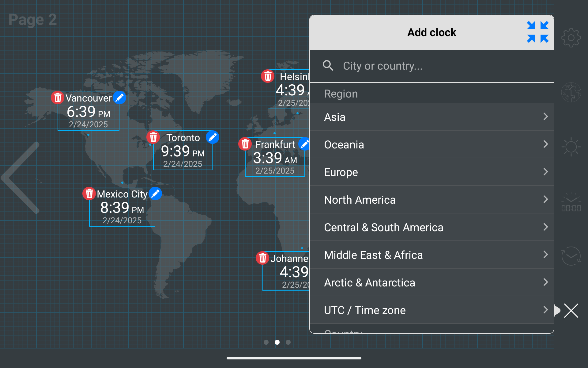Expand the Oceania region

(432, 144)
